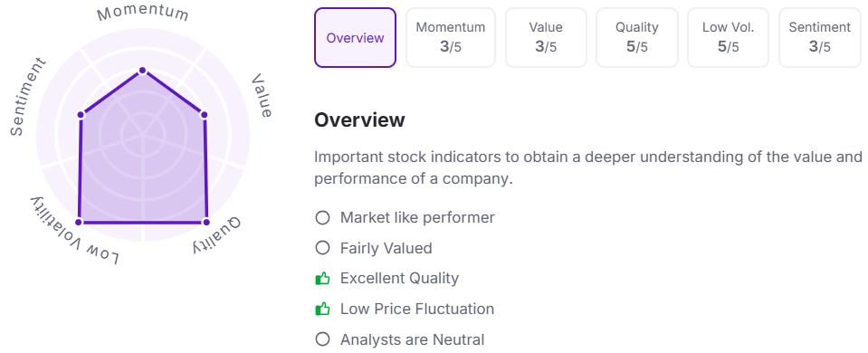
Task: Click the Momentum axis label on the chart
Action: pos(143,14)
